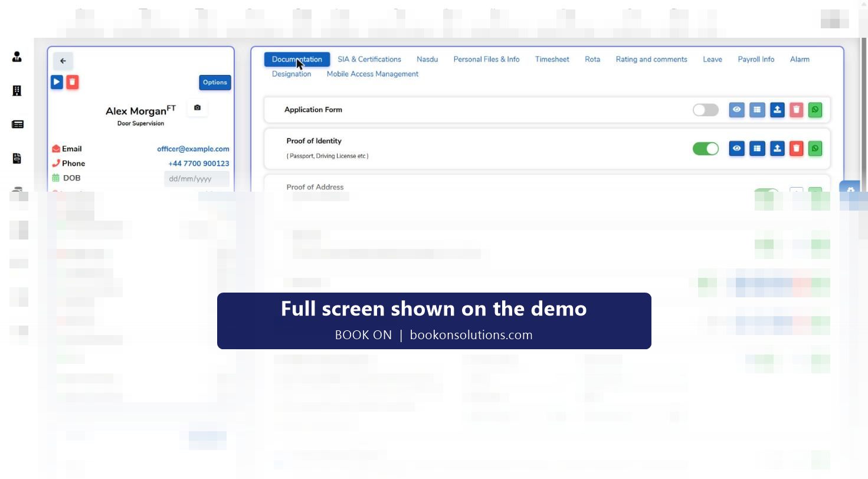Delete the Proof of Identity document
Viewport: 868px width, 479px height.
point(797,149)
